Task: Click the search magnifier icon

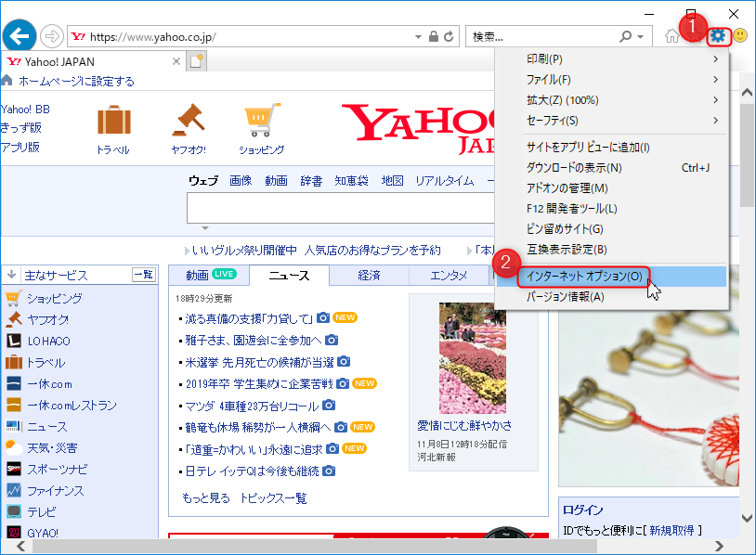Action: (626, 36)
